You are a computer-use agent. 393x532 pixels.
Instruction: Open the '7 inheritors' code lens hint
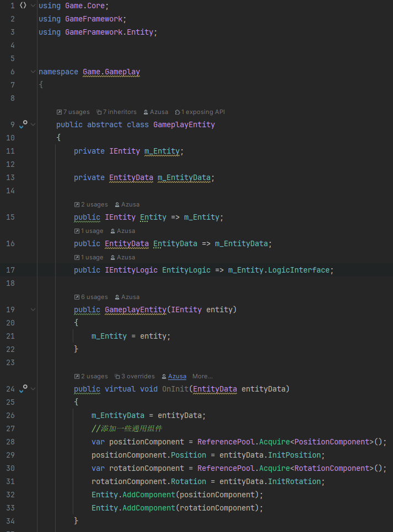(116, 112)
